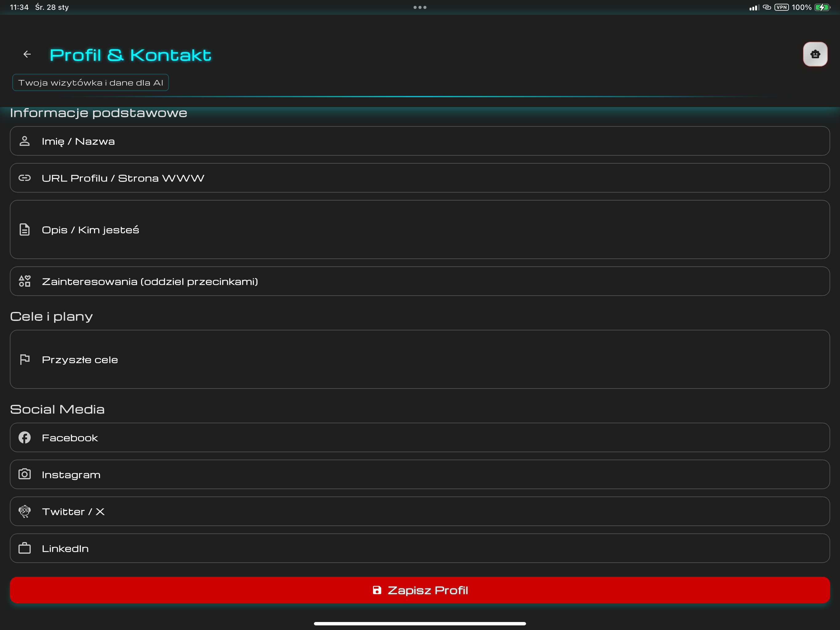Viewport: 840px width, 630px height.
Task: Click the 'Cele i plany' heading
Action: [x=51, y=317]
